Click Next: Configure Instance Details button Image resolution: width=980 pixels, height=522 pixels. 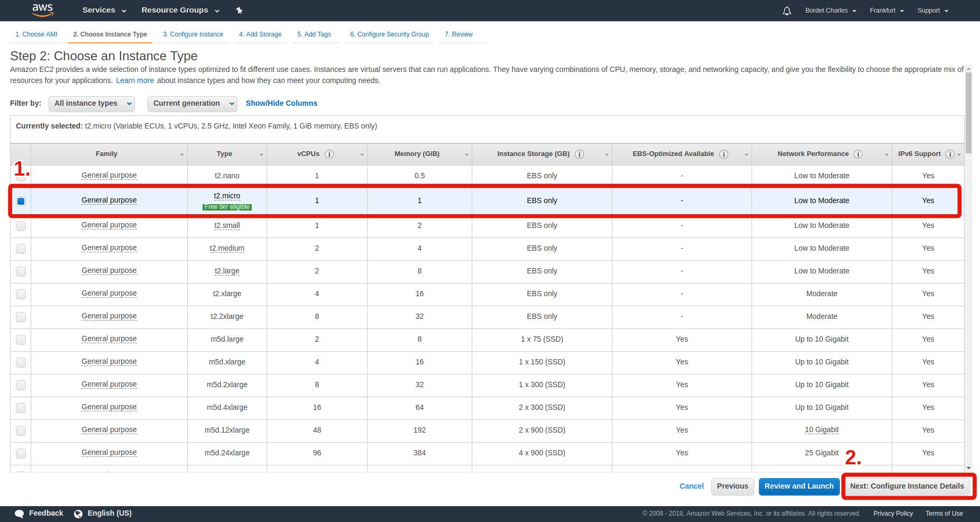(907, 487)
